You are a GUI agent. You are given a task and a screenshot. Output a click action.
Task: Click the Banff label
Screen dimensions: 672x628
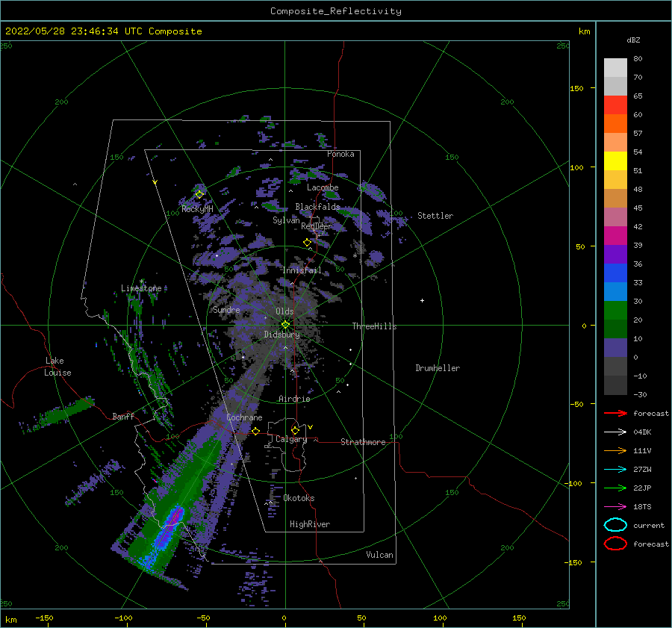123,416
